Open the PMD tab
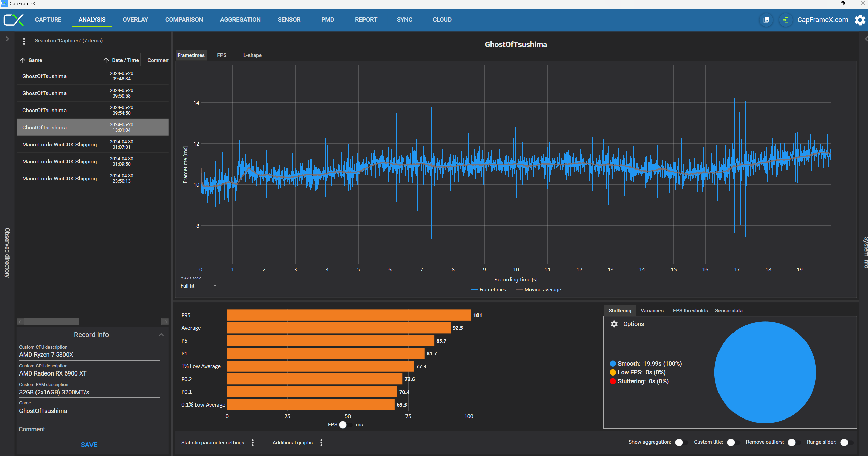Image resolution: width=868 pixels, height=456 pixels. (x=327, y=20)
